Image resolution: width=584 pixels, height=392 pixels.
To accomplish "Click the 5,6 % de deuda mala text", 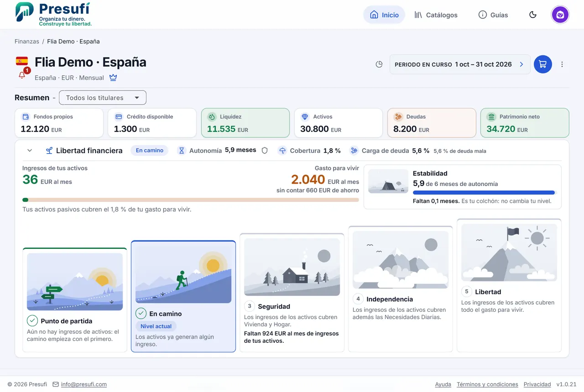I will pos(460,151).
